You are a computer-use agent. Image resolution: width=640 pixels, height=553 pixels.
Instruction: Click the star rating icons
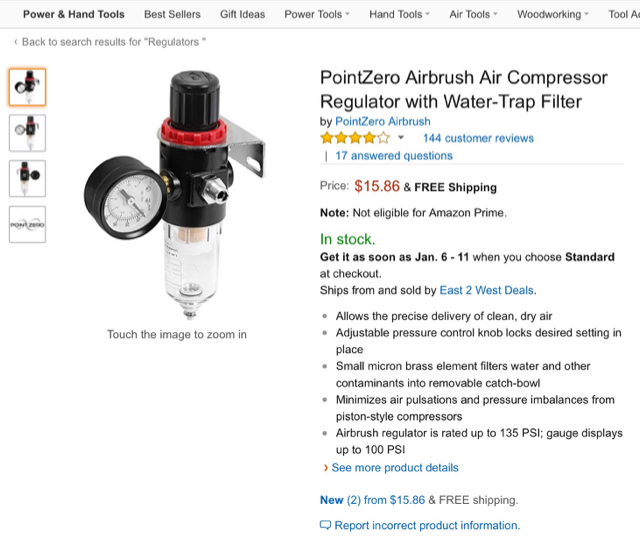coord(355,138)
